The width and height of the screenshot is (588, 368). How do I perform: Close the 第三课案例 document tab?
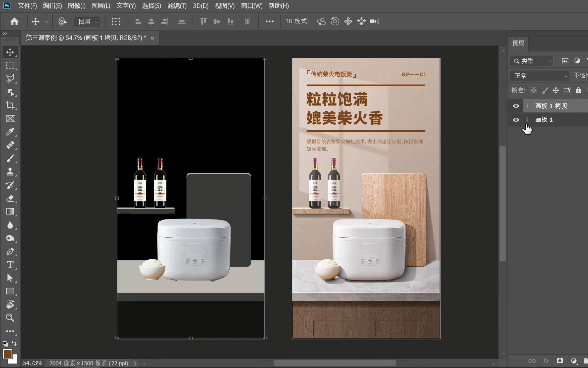pyautogui.click(x=152, y=38)
